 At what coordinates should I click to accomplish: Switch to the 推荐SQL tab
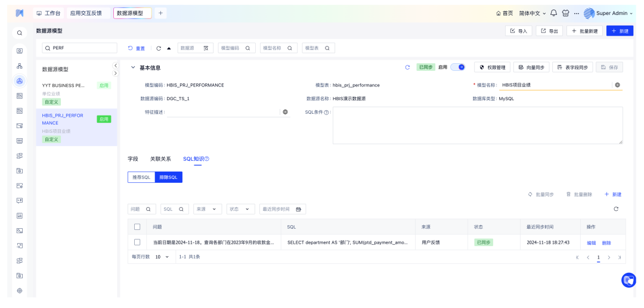click(x=141, y=177)
